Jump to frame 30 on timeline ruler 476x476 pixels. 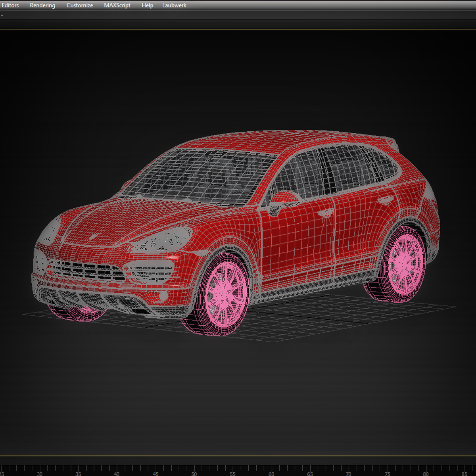[x=40, y=473]
